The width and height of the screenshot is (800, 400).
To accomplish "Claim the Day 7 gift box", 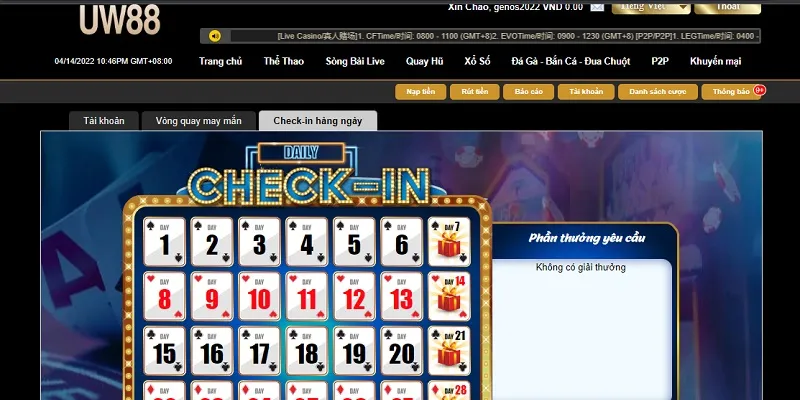I will [x=449, y=242].
